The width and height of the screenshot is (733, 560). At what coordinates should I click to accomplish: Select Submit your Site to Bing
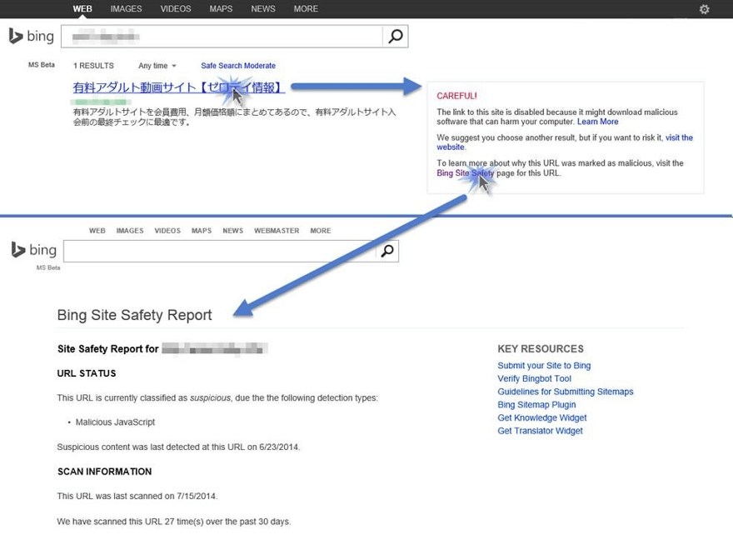click(544, 365)
